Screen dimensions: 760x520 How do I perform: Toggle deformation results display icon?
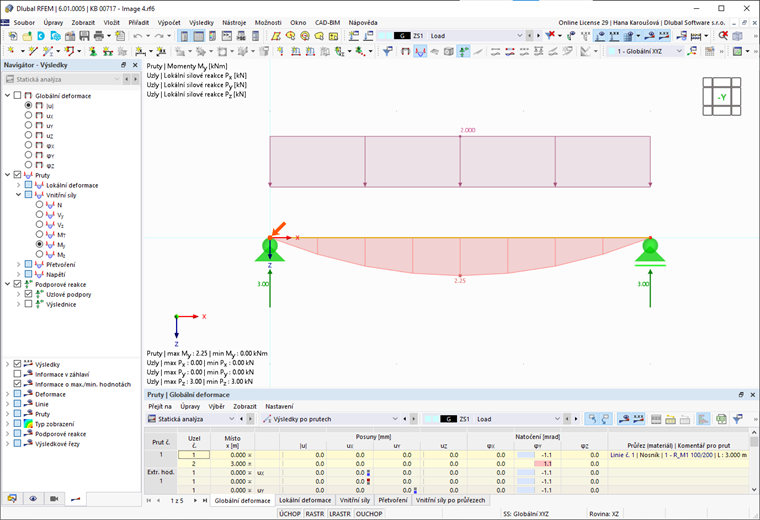pos(406,51)
